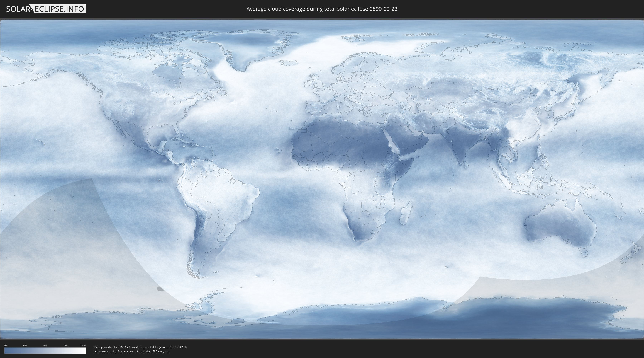Click 'Data provided by NASAs Aqua & Terra satellite' text

tap(126, 347)
